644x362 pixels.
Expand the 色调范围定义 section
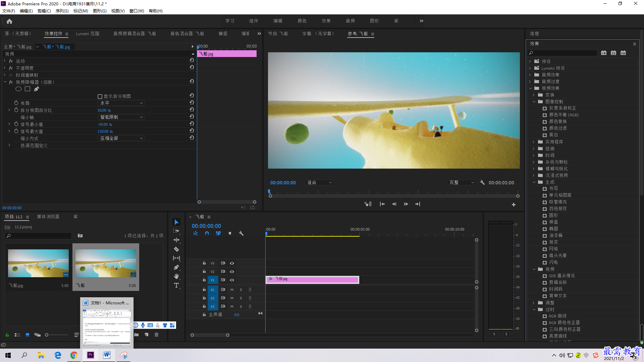point(9,145)
